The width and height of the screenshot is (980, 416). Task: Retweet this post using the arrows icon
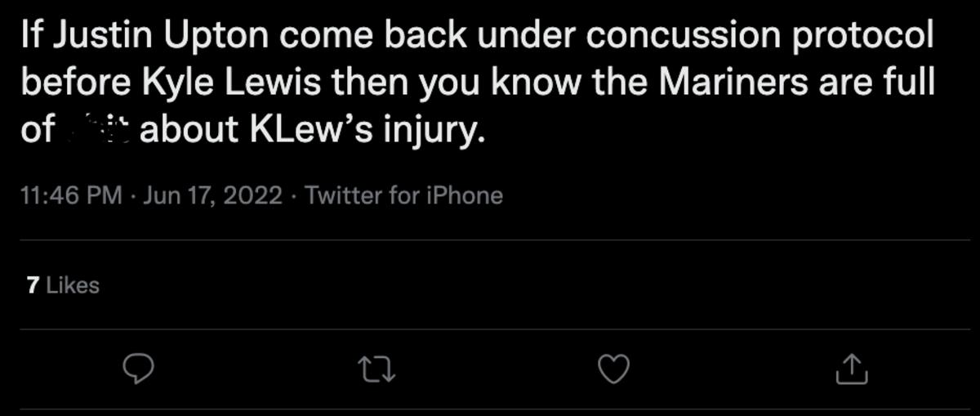(376, 370)
